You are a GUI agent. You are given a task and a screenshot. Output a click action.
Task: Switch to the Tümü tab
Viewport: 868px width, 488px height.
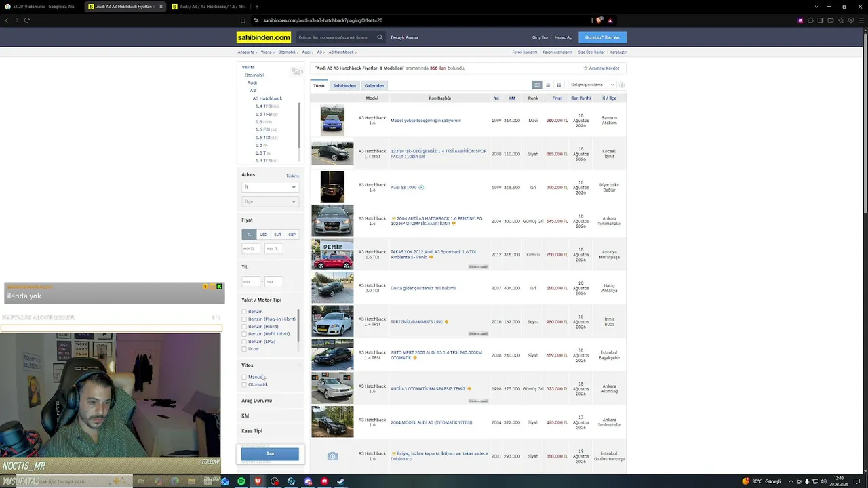[x=319, y=86]
